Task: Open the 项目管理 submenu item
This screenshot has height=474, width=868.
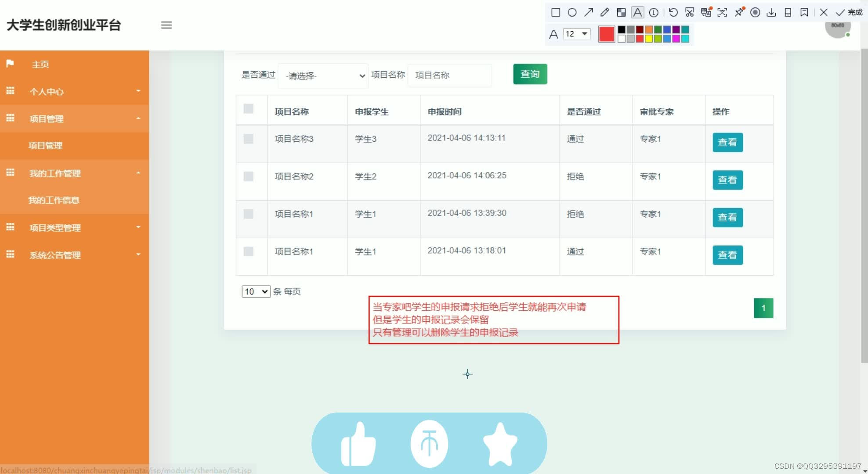Action: point(45,145)
